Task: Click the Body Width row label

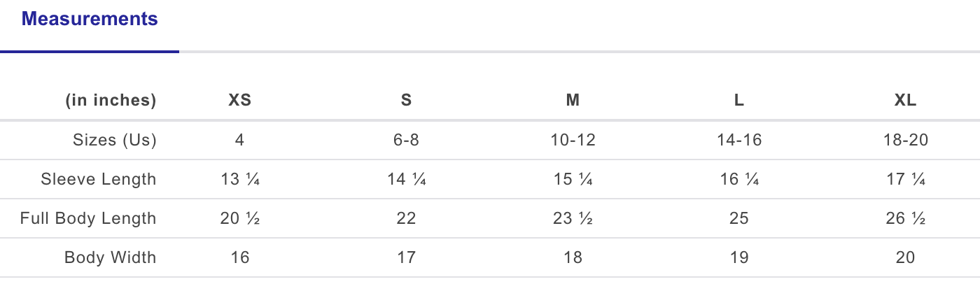Action: (111, 257)
